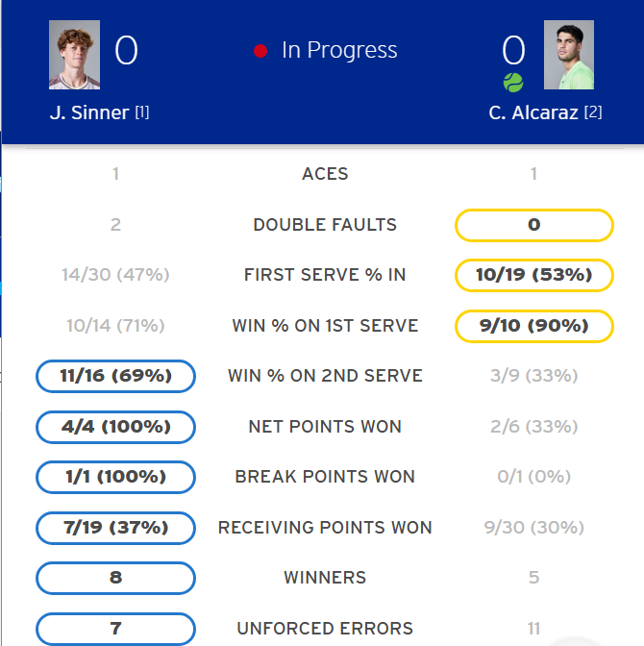The width and height of the screenshot is (644, 646).
Task: Click the In Progress match status text
Action: coord(338,50)
